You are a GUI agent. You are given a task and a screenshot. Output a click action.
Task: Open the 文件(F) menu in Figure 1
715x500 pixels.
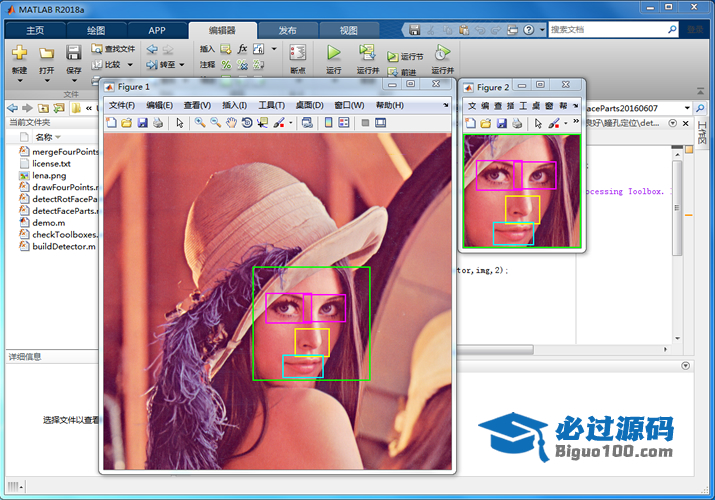(x=122, y=105)
